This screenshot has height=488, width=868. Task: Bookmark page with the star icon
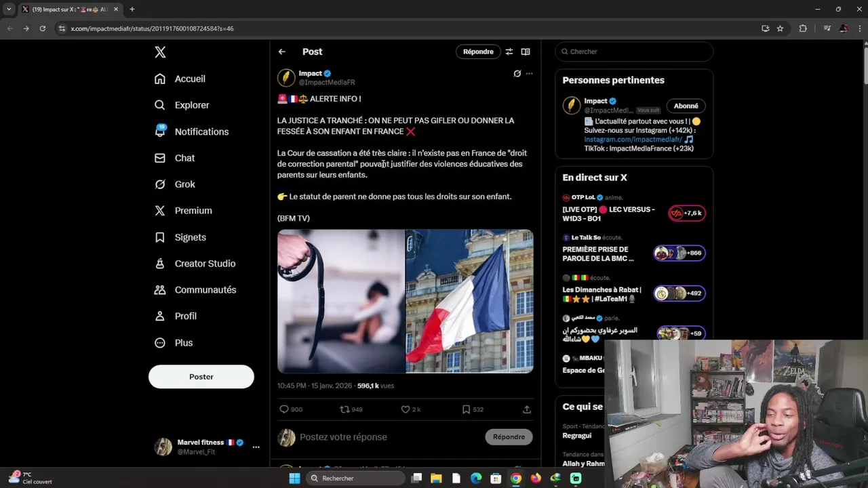coord(780,28)
